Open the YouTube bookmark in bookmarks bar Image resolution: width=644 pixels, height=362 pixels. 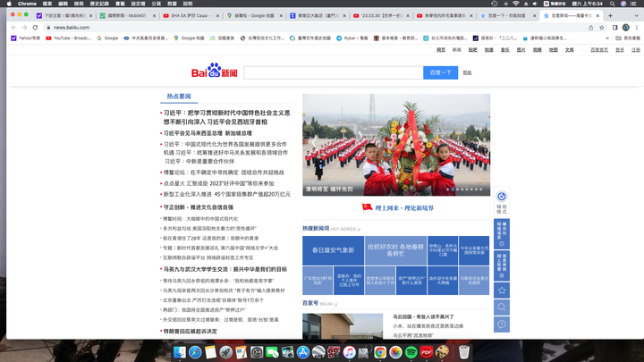tap(68, 38)
